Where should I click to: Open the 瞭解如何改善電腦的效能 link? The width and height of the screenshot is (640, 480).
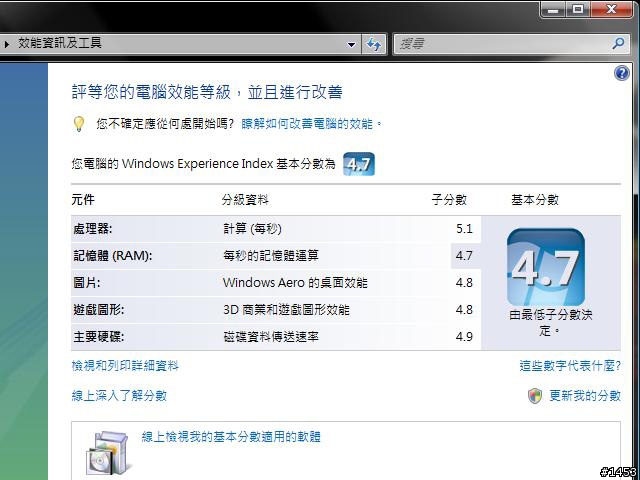307,123
